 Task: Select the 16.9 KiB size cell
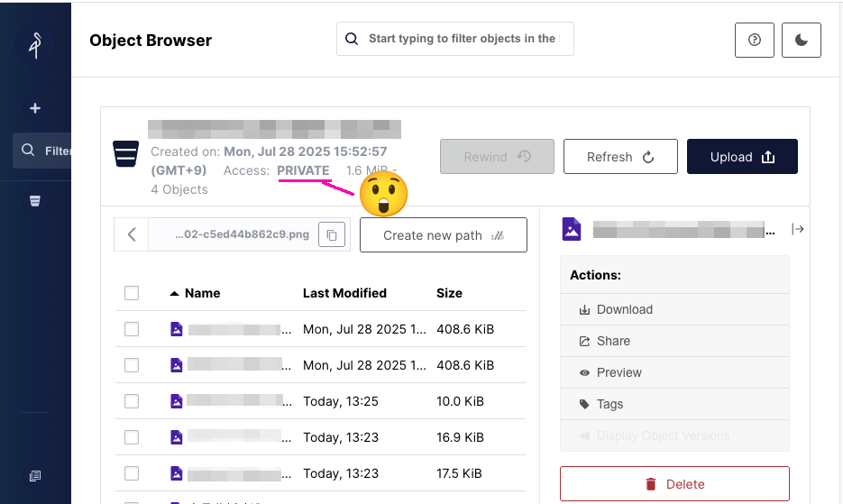pyautogui.click(x=460, y=437)
